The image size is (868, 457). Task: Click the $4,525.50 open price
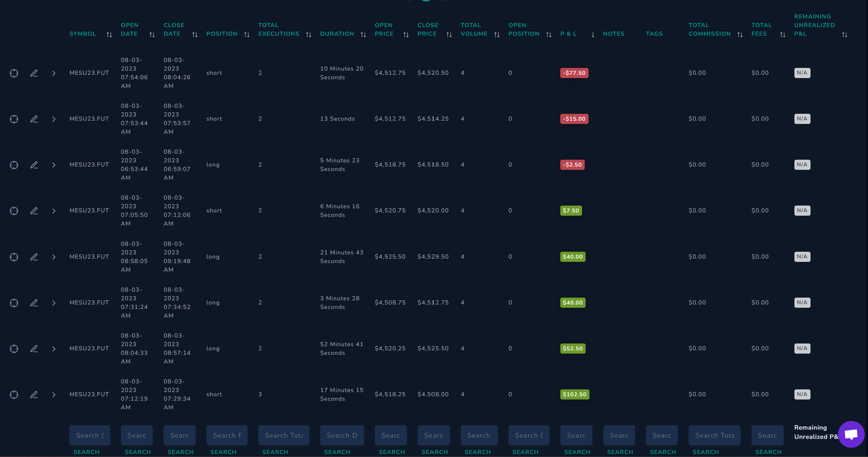click(x=390, y=257)
